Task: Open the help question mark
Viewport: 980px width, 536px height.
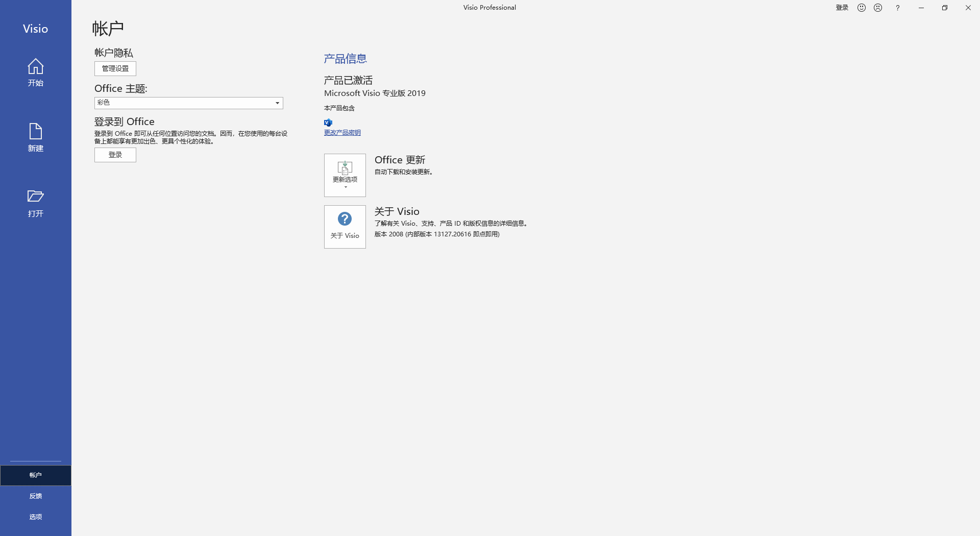Action: [x=897, y=8]
